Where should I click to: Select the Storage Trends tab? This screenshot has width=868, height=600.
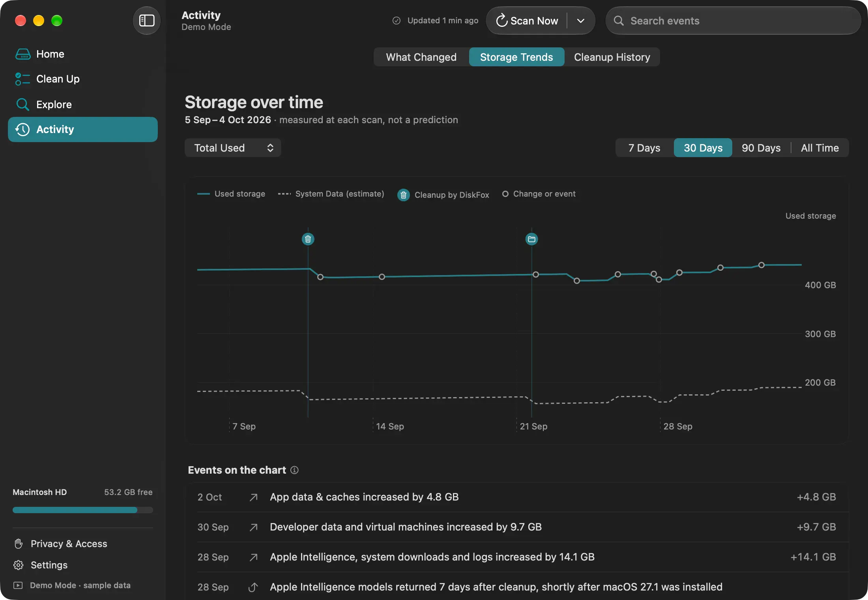[516, 57]
